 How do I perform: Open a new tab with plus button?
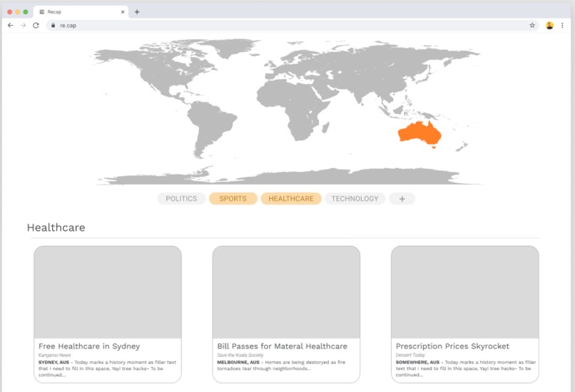(x=137, y=11)
